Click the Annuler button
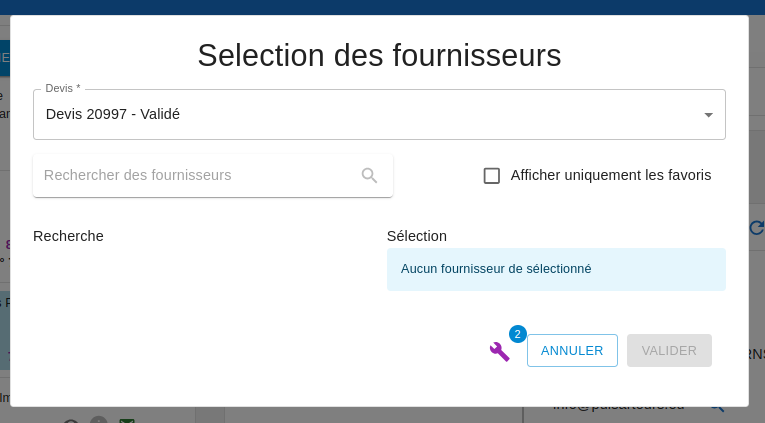This screenshot has height=423, width=765. [572, 351]
